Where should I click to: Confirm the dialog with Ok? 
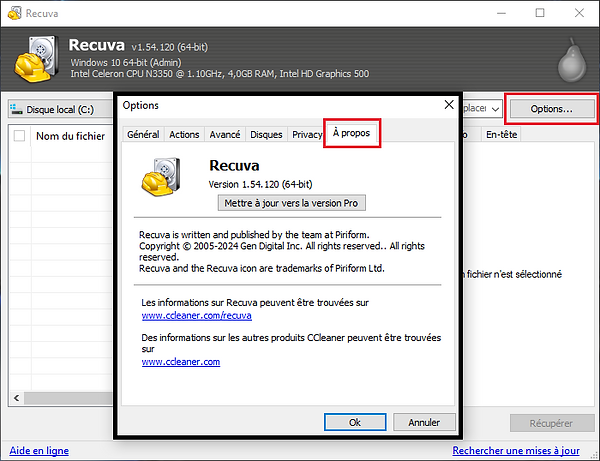[355, 422]
